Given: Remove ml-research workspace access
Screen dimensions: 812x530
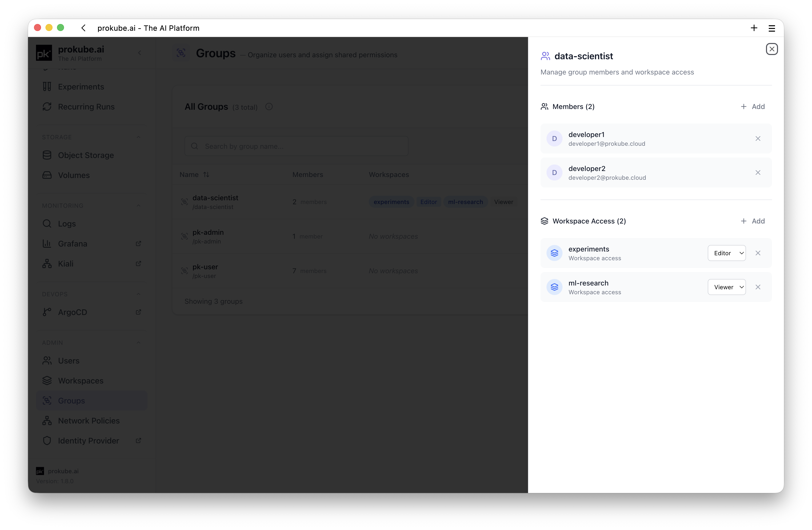Looking at the screenshot, I should coord(758,287).
